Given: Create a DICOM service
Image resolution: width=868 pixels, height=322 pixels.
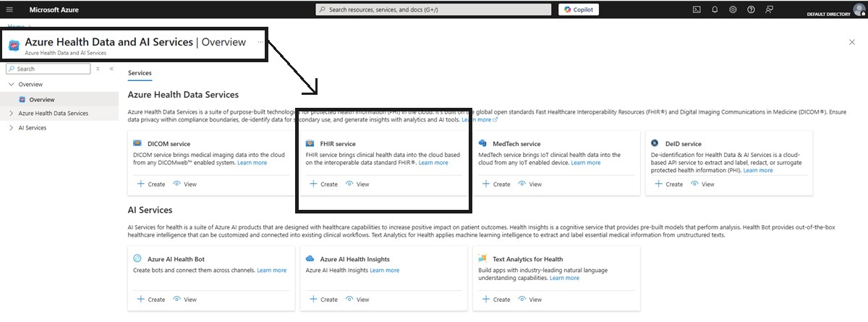Looking at the screenshot, I should tap(151, 185).
